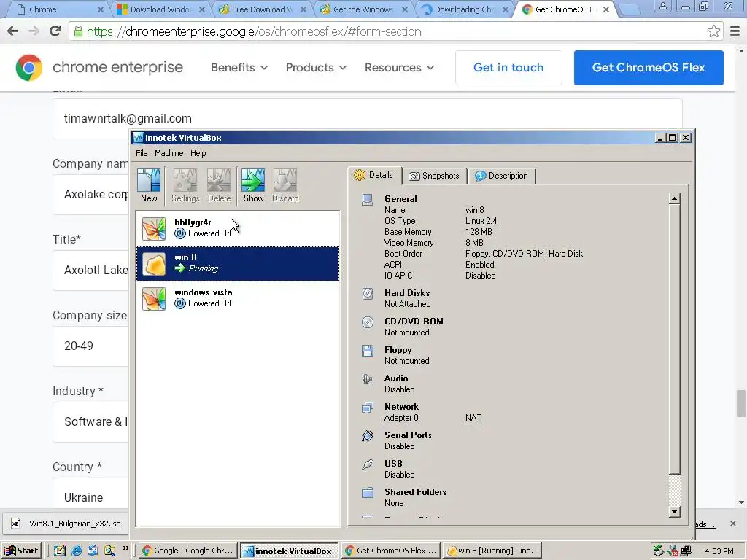The image size is (747, 560).
Task: Click the Shared Folders section icon
Action: (x=368, y=493)
